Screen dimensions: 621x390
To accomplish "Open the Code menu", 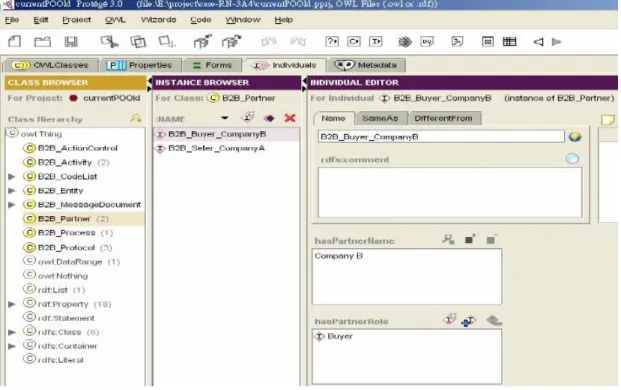I will pos(200,20).
